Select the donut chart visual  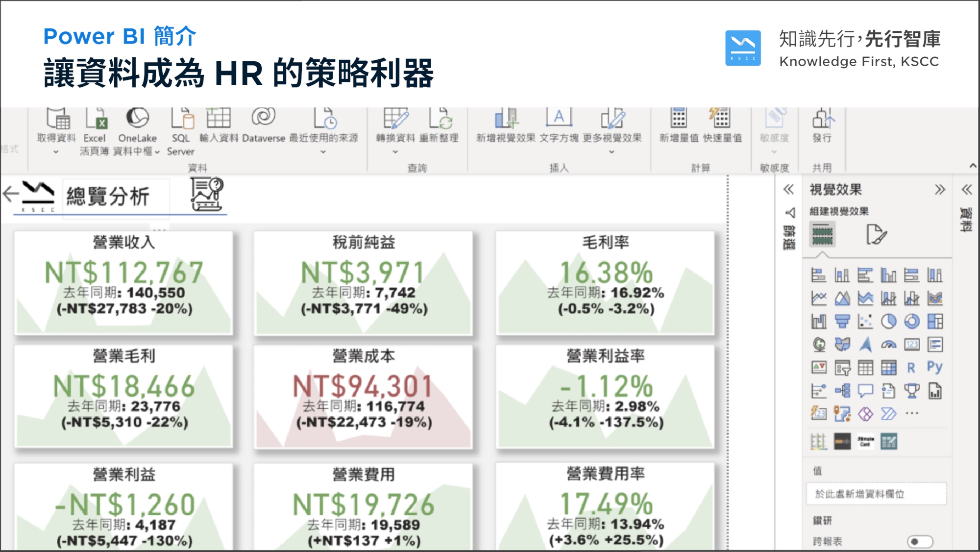tap(911, 322)
